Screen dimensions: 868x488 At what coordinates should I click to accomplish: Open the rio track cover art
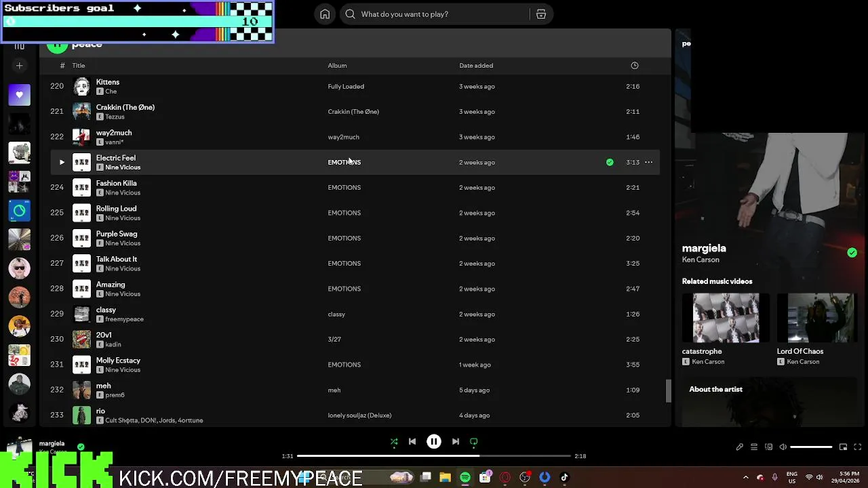point(81,415)
